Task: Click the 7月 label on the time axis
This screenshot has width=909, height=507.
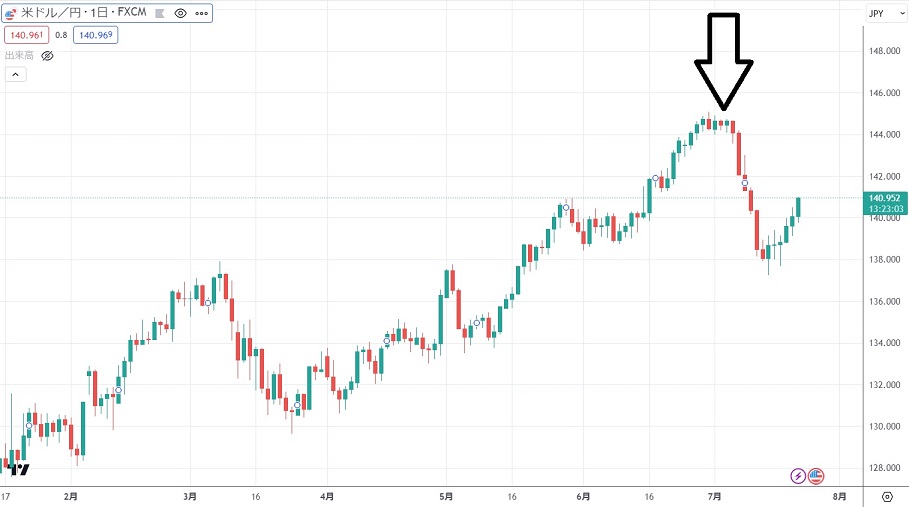Action: click(x=714, y=495)
